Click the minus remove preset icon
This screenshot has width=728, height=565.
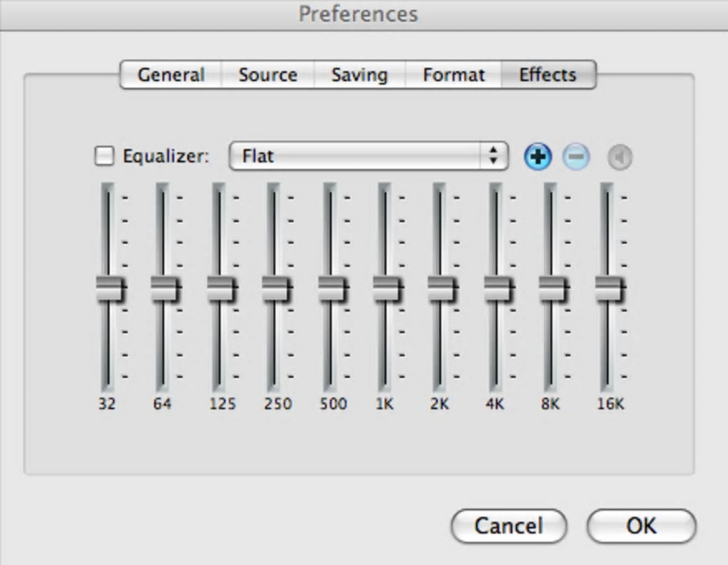tap(576, 157)
